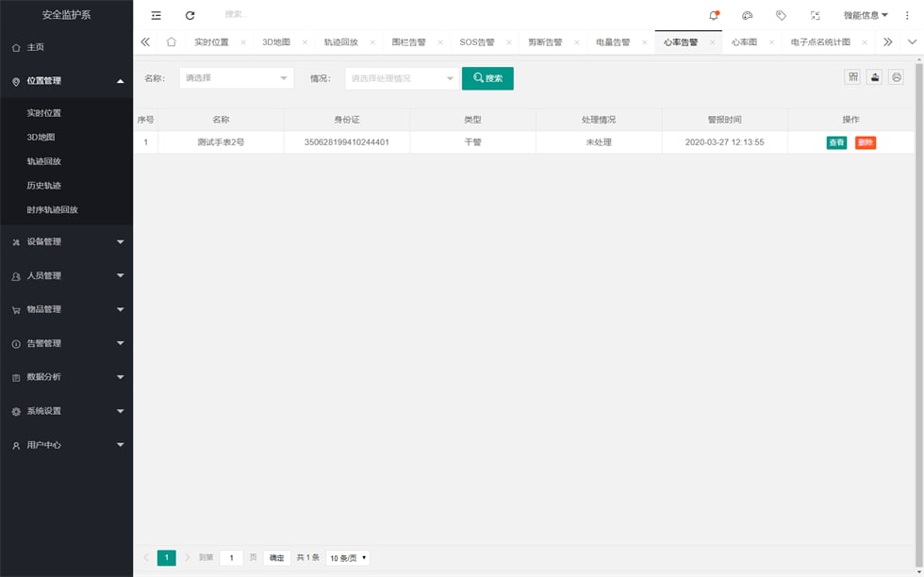
Task: Click the refresh icon in the top bar
Action: [190, 15]
